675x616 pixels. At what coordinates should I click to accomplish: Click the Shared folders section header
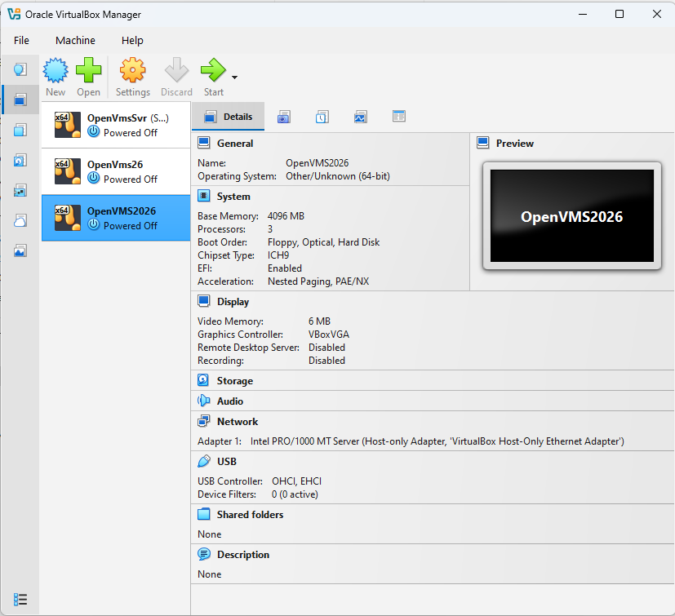coord(250,515)
